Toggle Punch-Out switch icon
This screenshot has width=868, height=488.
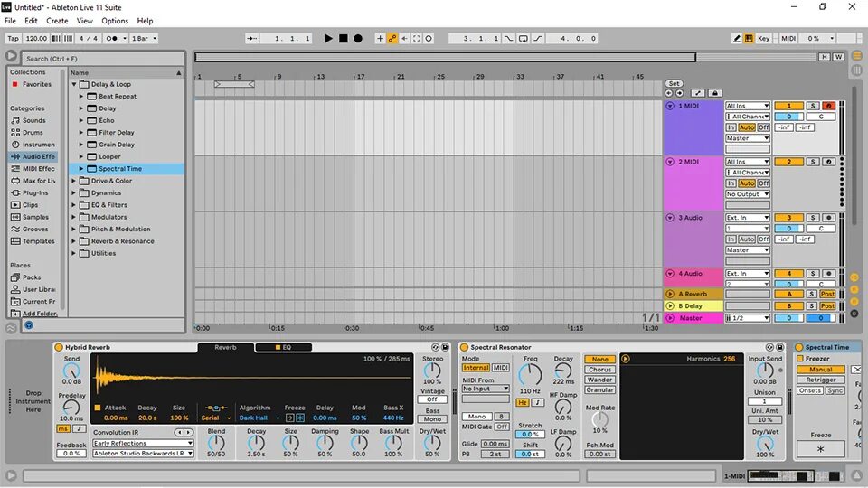(537, 38)
